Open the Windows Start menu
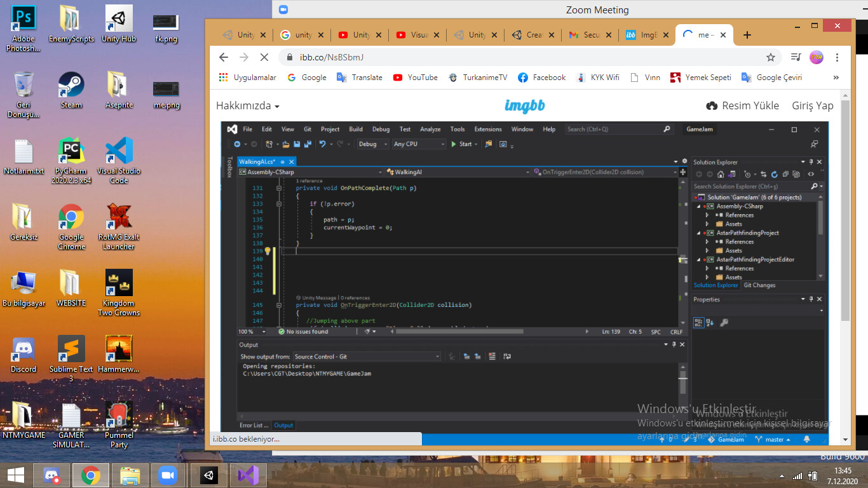This screenshot has width=868, height=488. pyautogui.click(x=16, y=475)
